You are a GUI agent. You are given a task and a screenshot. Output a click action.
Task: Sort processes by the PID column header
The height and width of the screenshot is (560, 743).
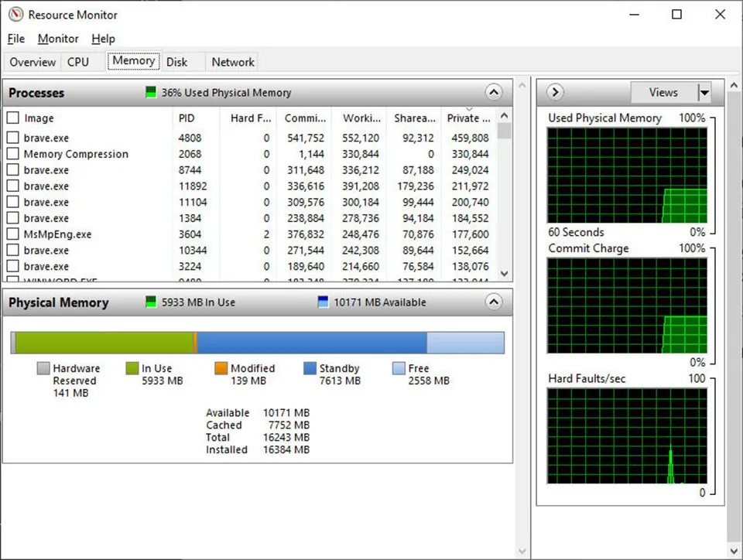(x=186, y=118)
